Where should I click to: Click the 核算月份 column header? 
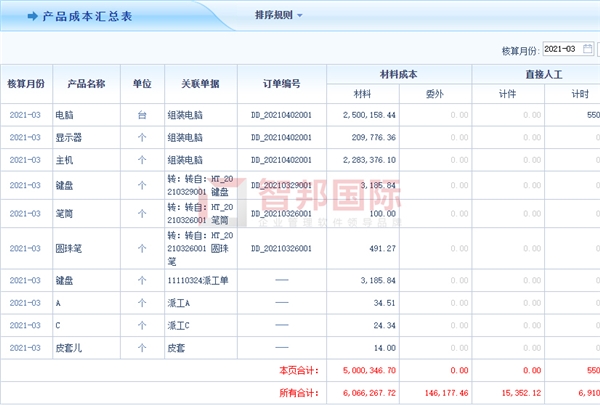(x=25, y=84)
